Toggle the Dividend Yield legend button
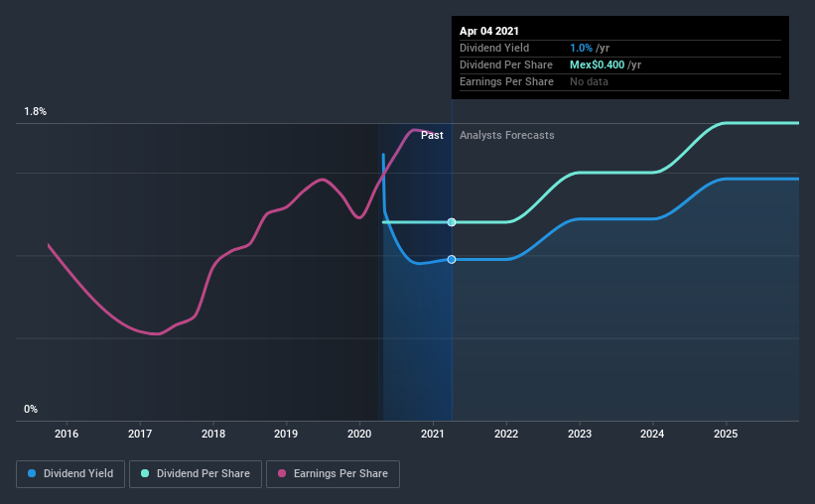The image size is (815, 504). pos(70,474)
